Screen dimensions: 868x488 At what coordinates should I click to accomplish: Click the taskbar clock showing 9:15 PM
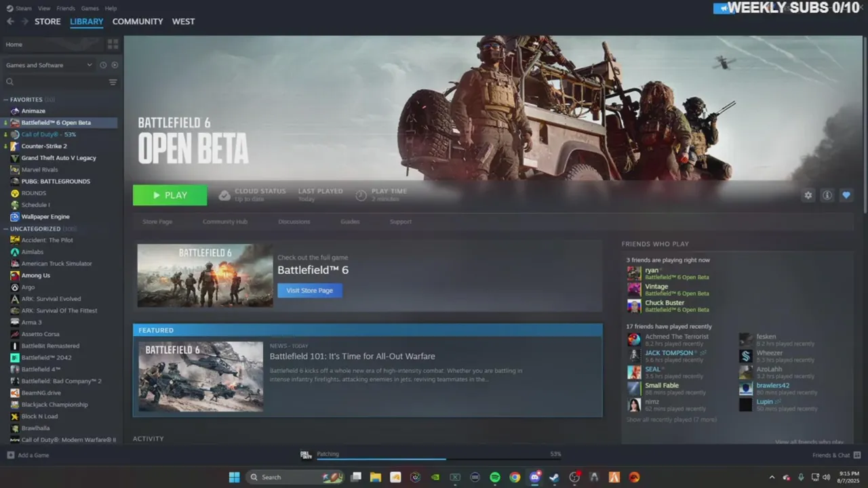pyautogui.click(x=849, y=477)
